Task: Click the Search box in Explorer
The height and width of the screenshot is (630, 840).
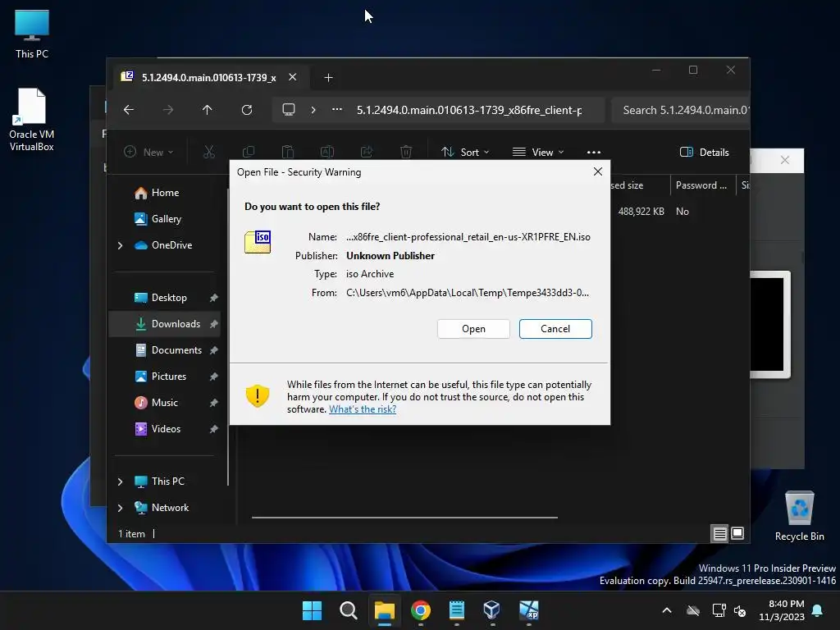Action: (x=680, y=111)
